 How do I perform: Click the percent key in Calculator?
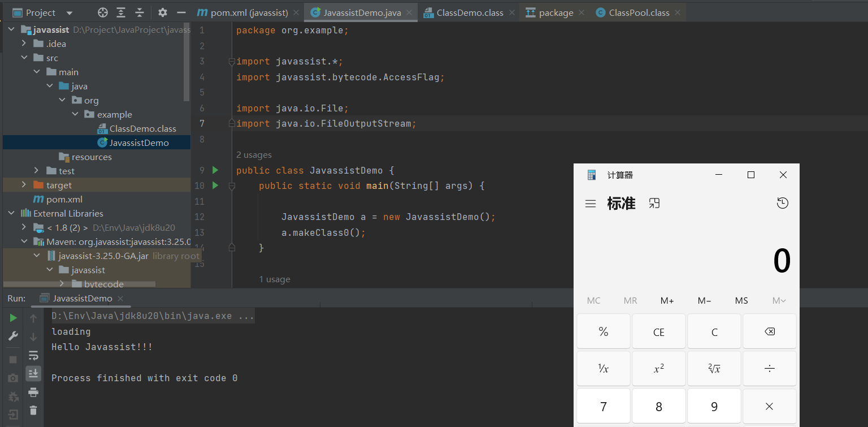604,331
